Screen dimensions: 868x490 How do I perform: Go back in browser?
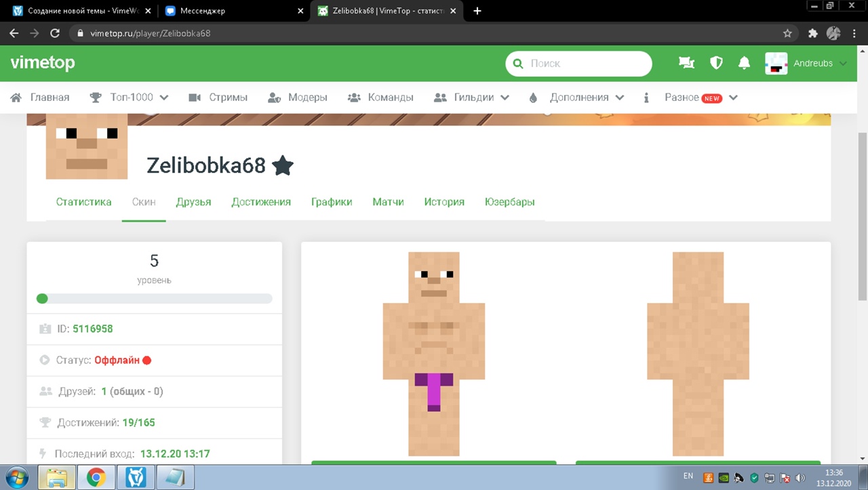click(x=14, y=33)
